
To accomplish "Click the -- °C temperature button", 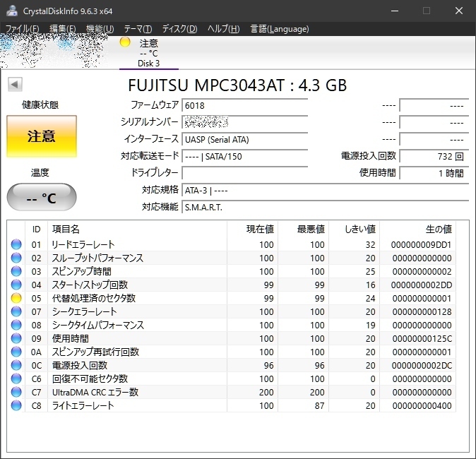I will (42, 197).
